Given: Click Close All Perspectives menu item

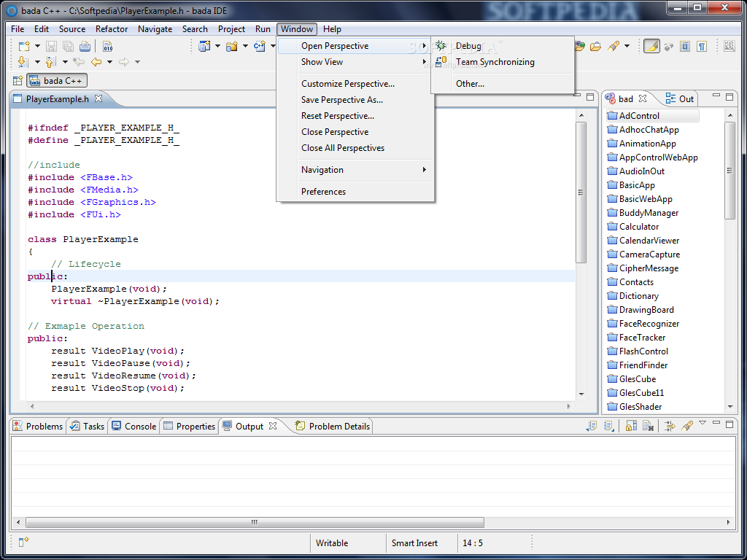Looking at the screenshot, I should (355, 148).
